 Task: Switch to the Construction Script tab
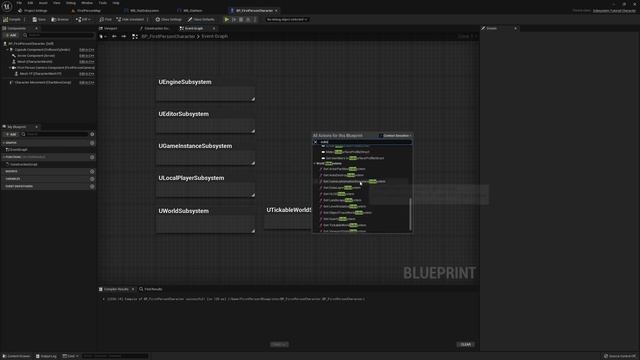154,29
